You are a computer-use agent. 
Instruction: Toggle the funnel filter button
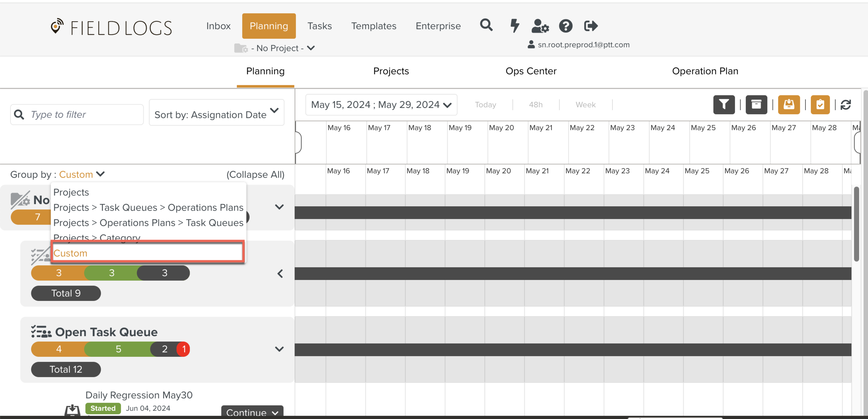point(724,104)
